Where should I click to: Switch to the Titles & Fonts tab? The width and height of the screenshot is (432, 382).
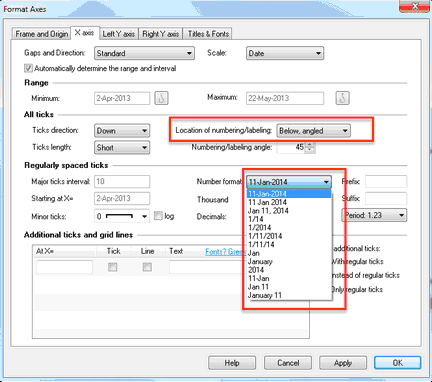coord(208,34)
